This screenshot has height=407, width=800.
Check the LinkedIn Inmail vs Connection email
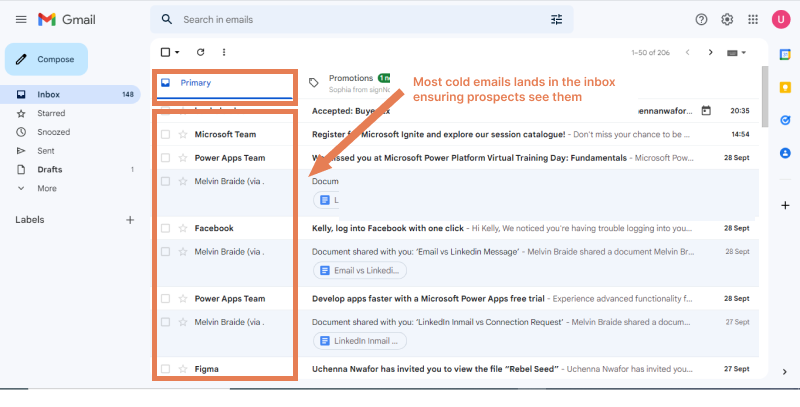point(165,322)
